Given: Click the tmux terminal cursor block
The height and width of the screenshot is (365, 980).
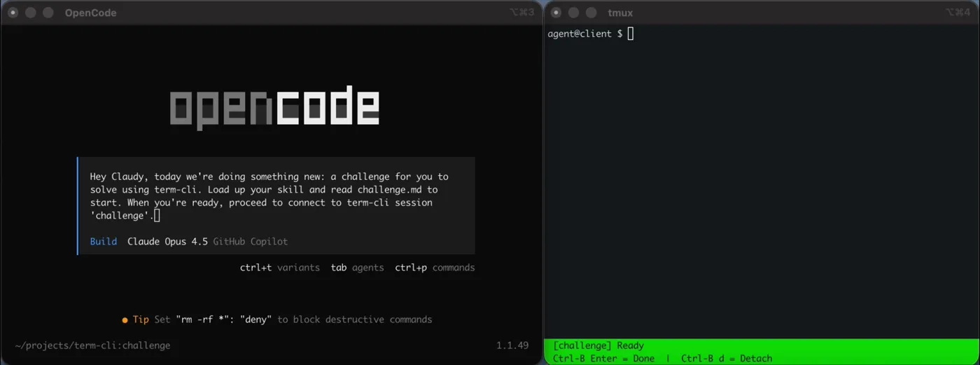Looking at the screenshot, I should click(630, 34).
